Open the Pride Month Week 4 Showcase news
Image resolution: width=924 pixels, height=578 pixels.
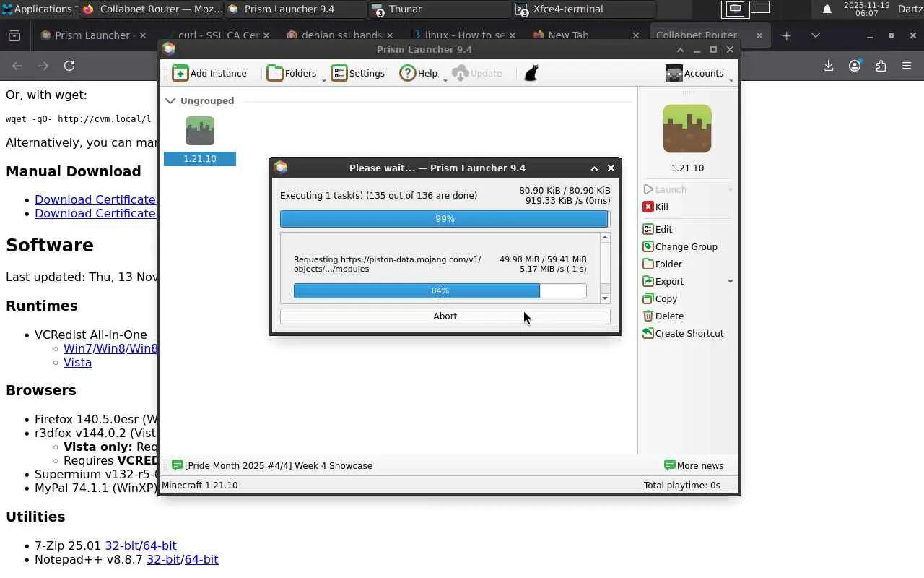[x=272, y=465]
